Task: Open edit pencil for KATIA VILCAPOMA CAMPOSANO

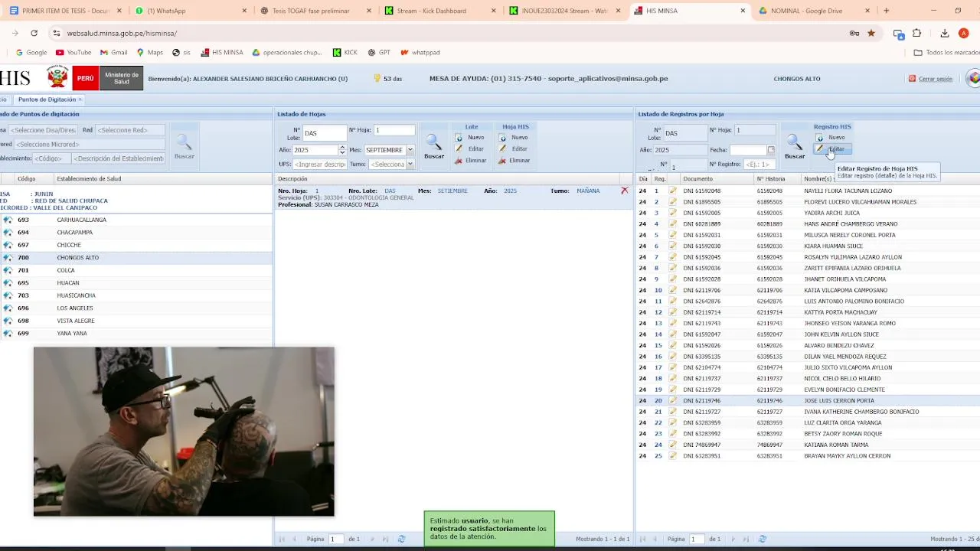Action: tap(673, 290)
